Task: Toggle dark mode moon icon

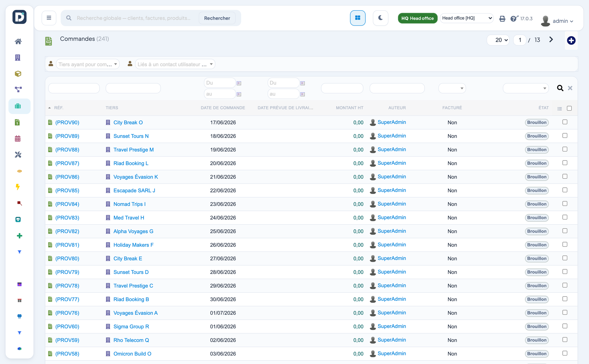Action: [x=380, y=18]
